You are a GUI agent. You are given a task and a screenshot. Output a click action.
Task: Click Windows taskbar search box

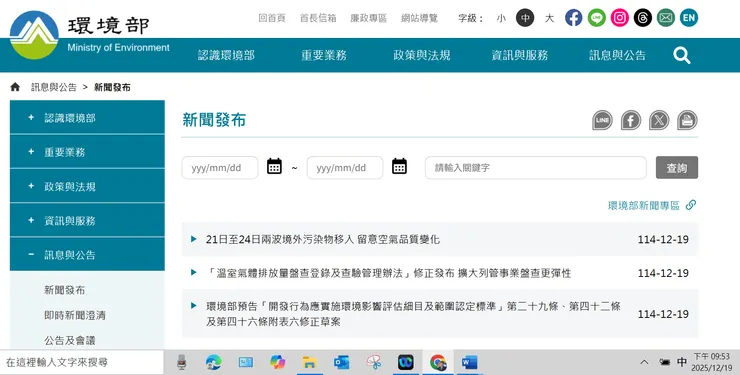82,362
